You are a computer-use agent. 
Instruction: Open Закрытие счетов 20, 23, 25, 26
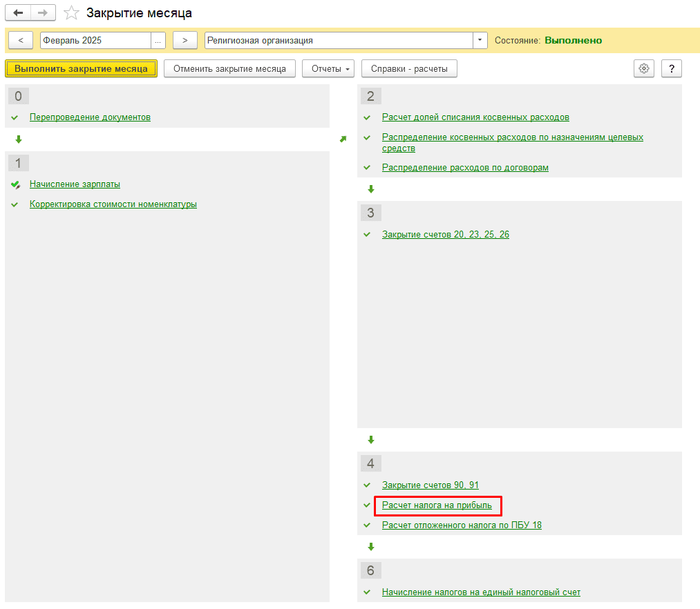pos(445,235)
